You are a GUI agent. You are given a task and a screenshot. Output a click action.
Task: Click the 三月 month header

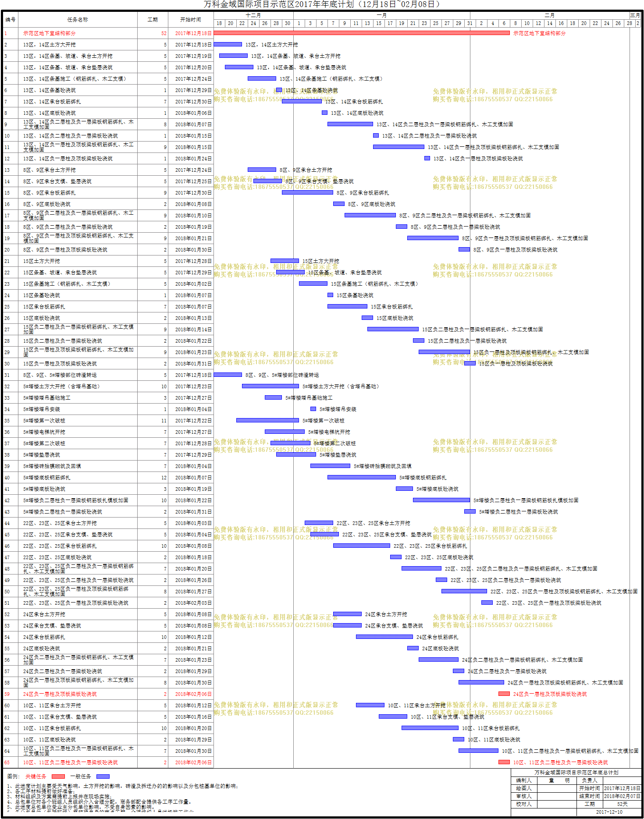coord(635,15)
